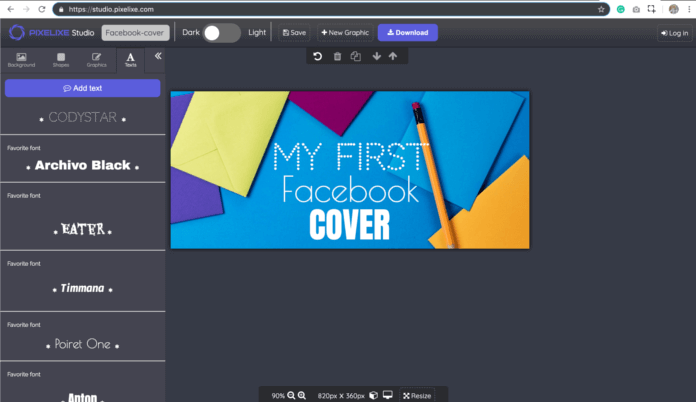The image size is (696, 402).
Task: Switch to the Shapes tab
Action: point(61,59)
